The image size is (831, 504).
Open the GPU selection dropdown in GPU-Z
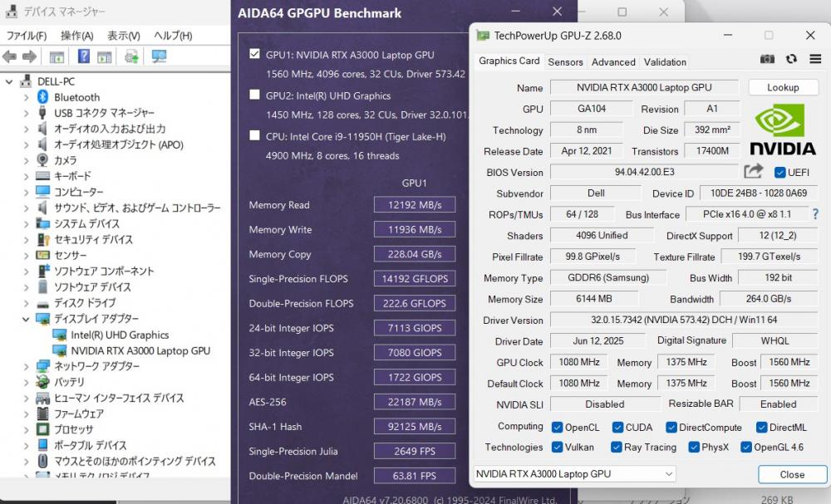574,474
